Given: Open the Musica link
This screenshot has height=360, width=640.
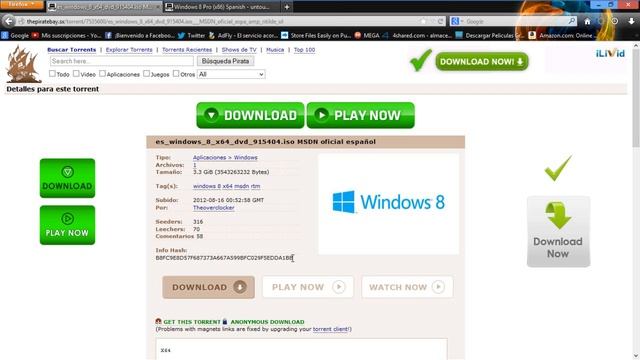Looking at the screenshot, I should (275, 50).
